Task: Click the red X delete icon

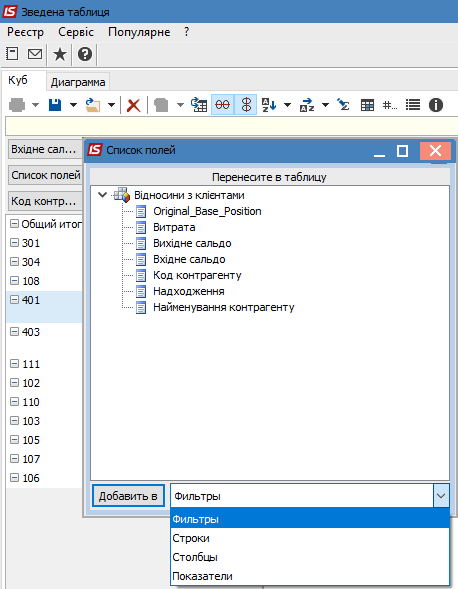Action: tap(133, 105)
